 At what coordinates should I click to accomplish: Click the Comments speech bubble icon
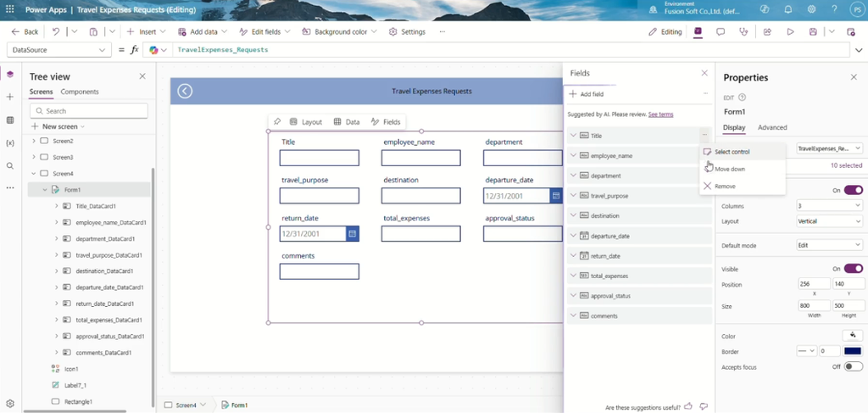click(x=721, y=32)
